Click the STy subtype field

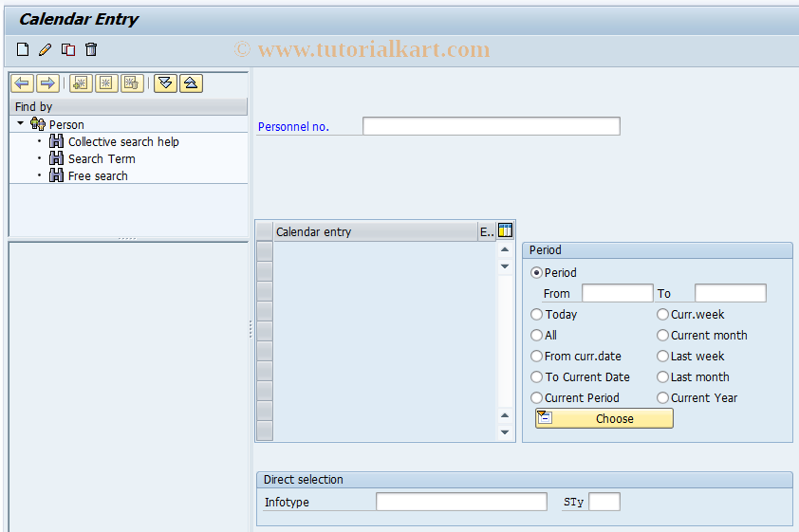pos(604,502)
